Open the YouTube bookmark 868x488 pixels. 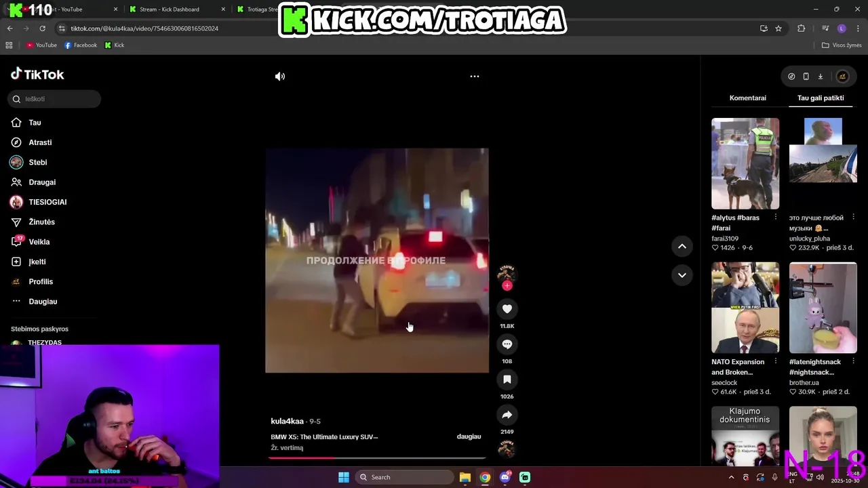42,45
